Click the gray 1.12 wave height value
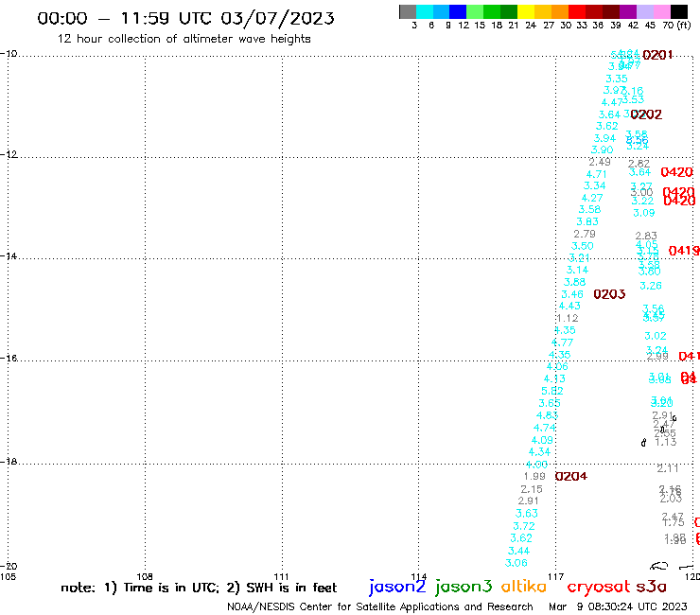 [568, 318]
